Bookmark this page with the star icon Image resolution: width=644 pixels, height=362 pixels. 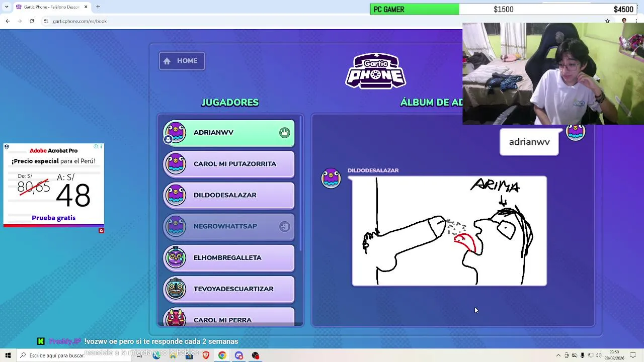pyautogui.click(x=607, y=21)
